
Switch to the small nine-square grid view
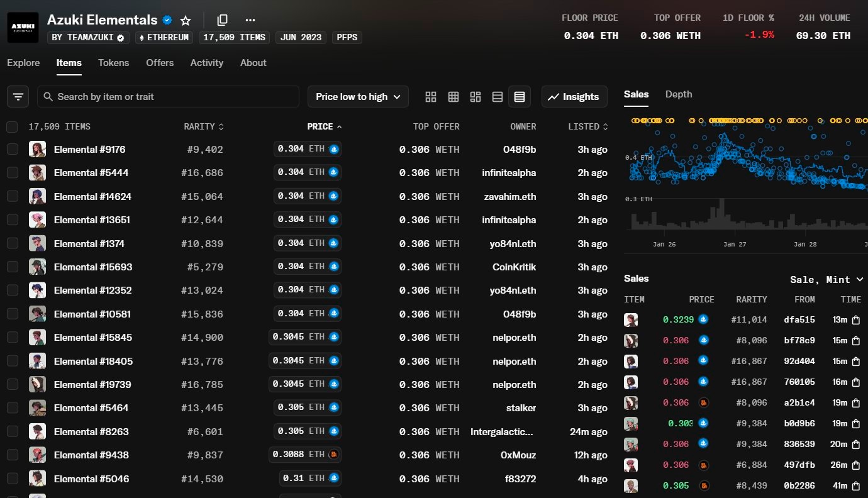pyautogui.click(x=453, y=97)
